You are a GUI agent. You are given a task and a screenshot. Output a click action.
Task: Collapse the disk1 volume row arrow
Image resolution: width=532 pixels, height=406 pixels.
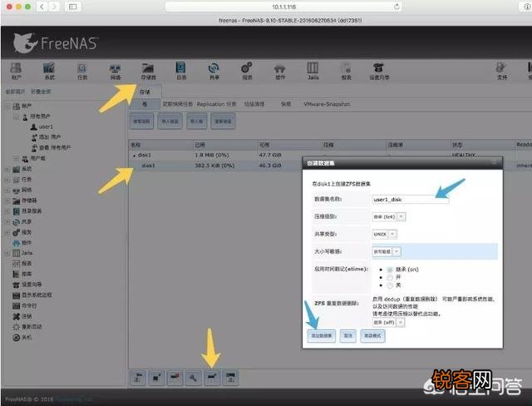pos(135,156)
